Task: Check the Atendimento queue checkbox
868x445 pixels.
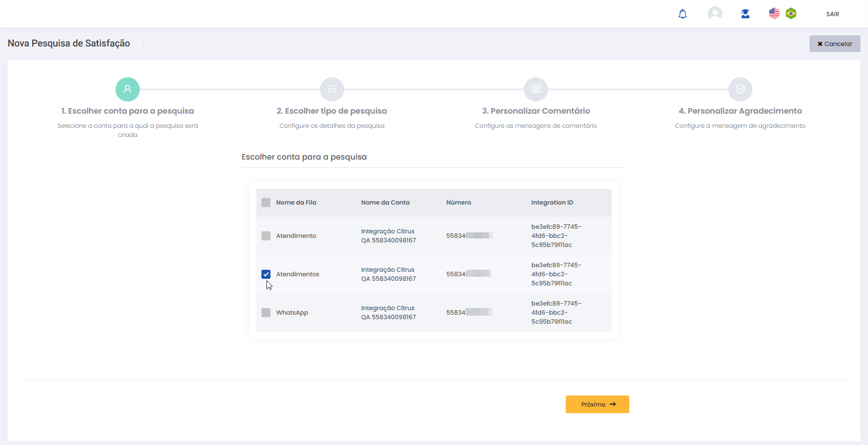Action: (266, 236)
